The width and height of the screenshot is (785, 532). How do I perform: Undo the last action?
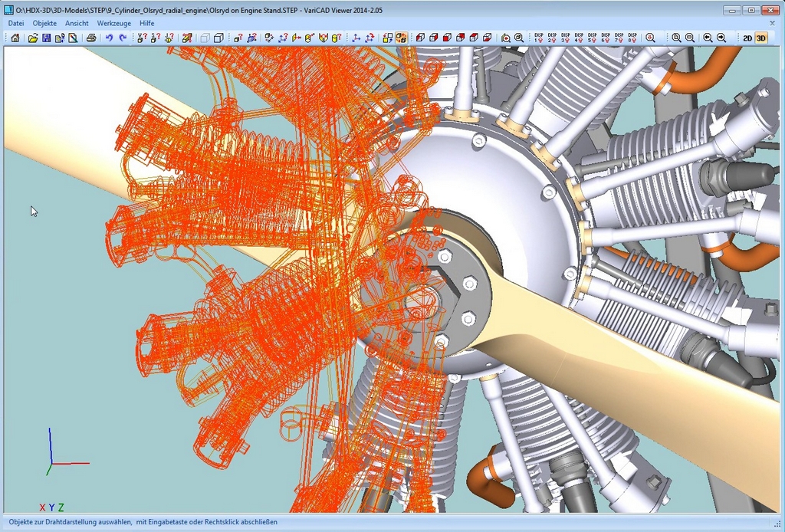[109, 38]
